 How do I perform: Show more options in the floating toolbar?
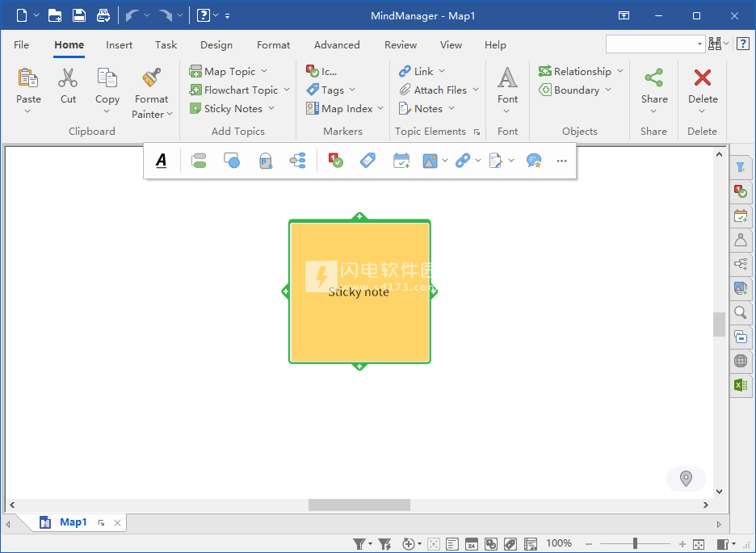coord(561,161)
